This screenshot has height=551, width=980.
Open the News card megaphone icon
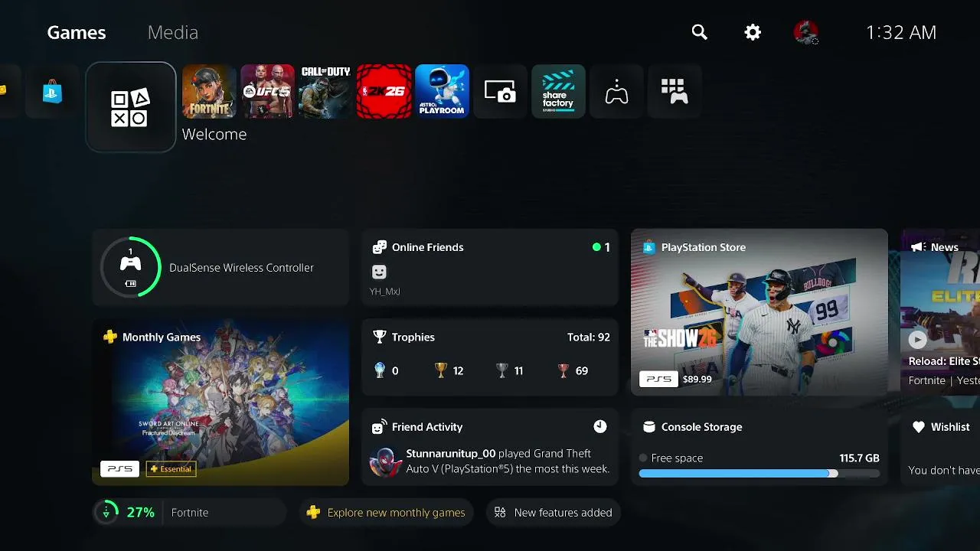pos(917,247)
